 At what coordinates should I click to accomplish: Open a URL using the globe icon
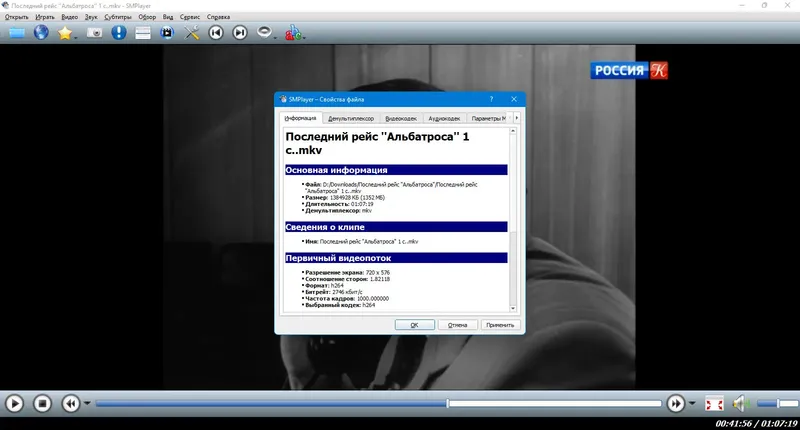(x=41, y=33)
